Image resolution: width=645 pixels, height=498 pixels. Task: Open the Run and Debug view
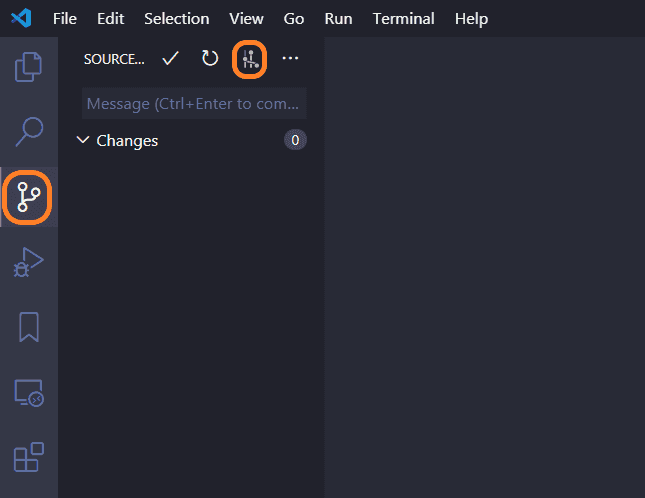point(28,262)
